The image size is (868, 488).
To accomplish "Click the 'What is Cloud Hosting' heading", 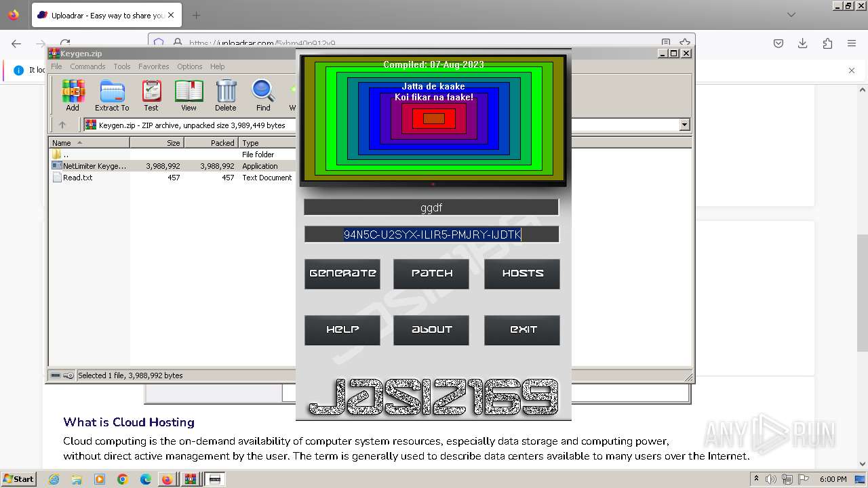I will pos(129,422).
